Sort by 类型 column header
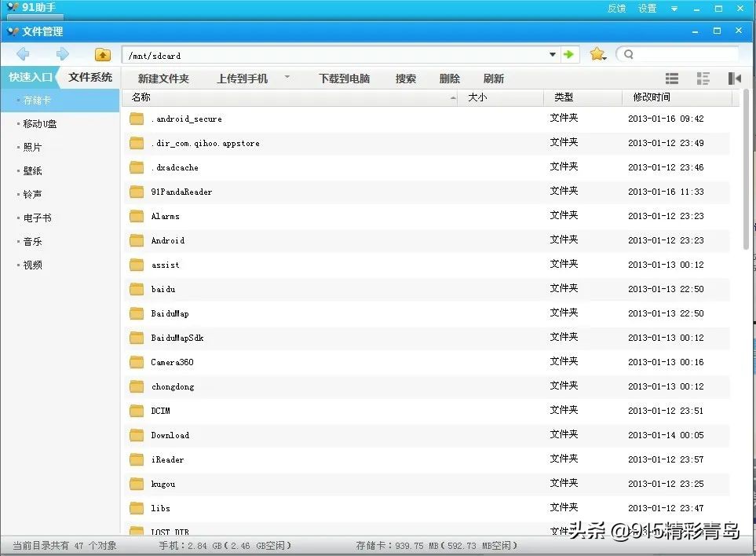The width and height of the screenshot is (756, 556). tap(583, 97)
